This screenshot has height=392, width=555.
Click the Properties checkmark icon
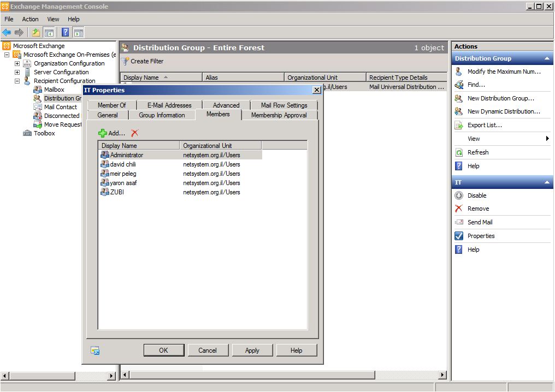click(x=459, y=236)
